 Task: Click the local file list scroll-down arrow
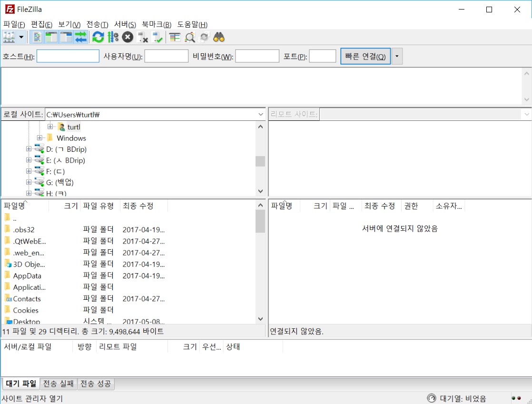pos(260,319)
